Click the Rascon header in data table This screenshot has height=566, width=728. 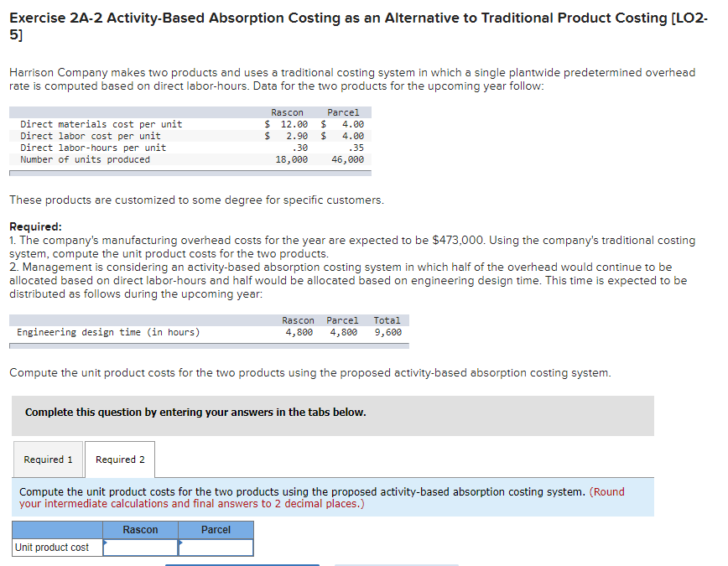(289, 112)
